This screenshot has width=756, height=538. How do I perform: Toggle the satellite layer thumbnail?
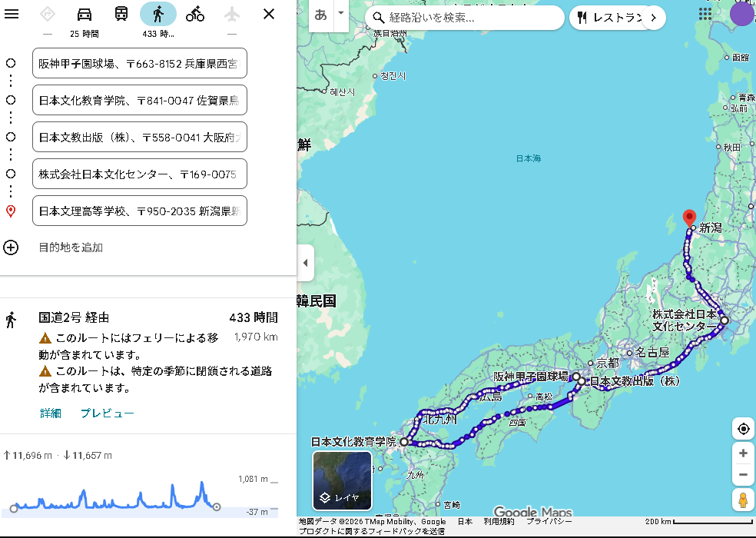click(342, 480)
